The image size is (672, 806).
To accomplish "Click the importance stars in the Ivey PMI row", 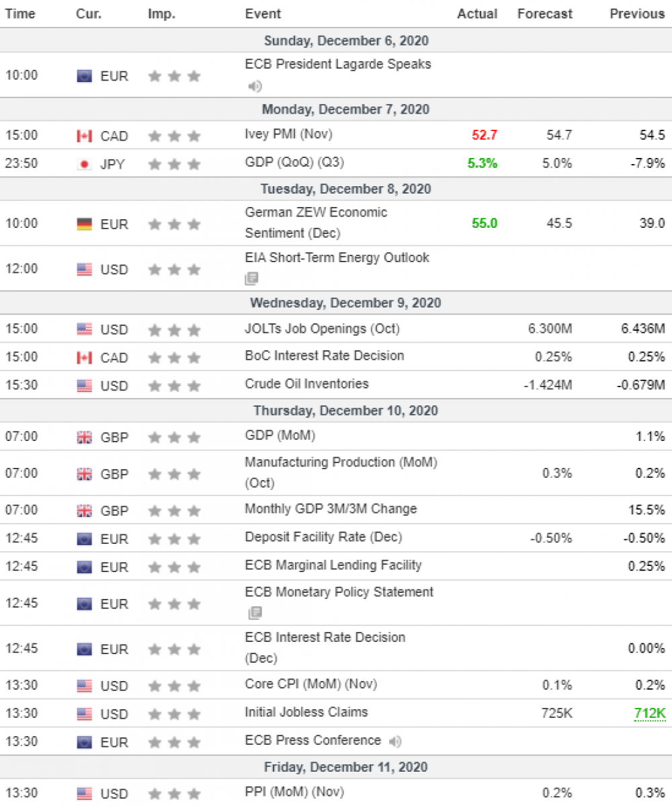I will click(x=174, y=136).
